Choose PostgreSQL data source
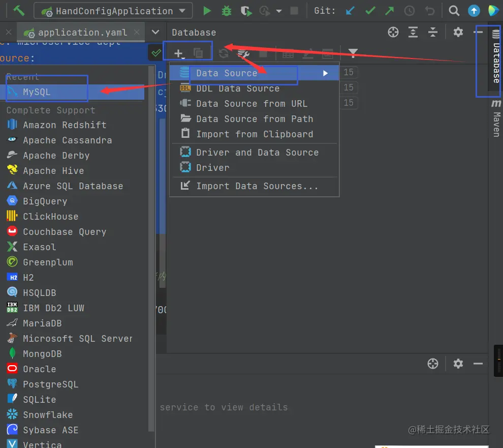This screenshot has height=448, width=503. point(72,384)
